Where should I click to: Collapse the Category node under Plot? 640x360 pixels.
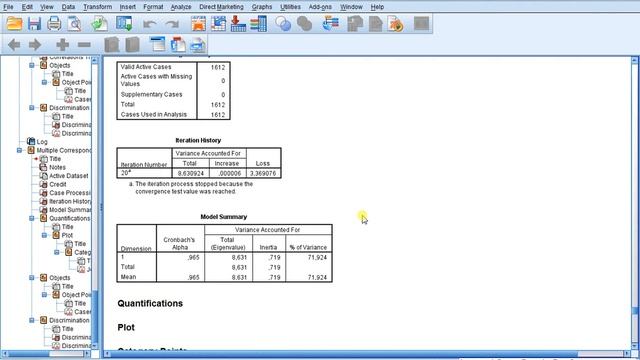coord(57,252)
